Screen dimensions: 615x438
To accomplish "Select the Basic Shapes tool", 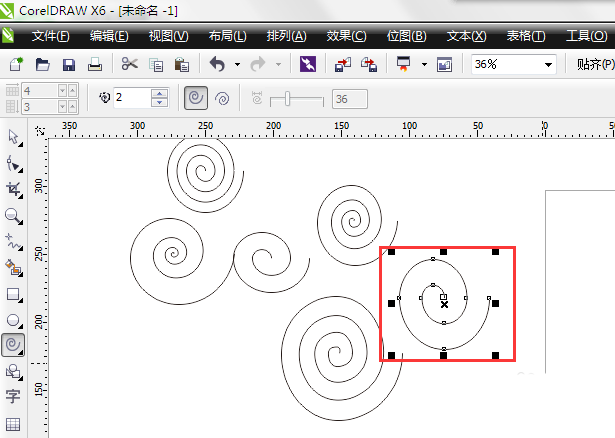I will pos(14,371).
